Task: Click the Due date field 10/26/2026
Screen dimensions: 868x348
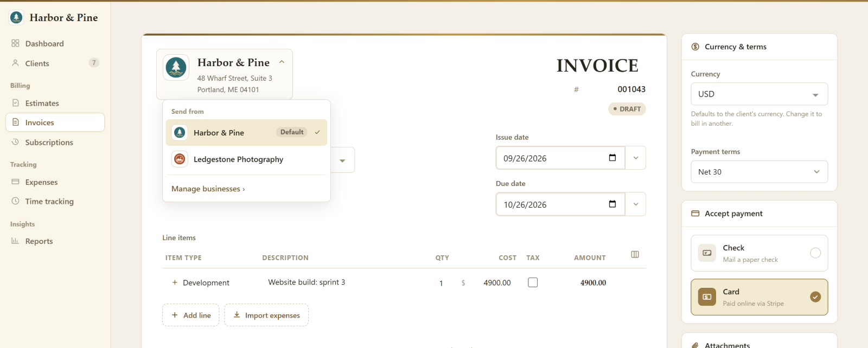Action: pyautogui.click(x=560, y=204)
